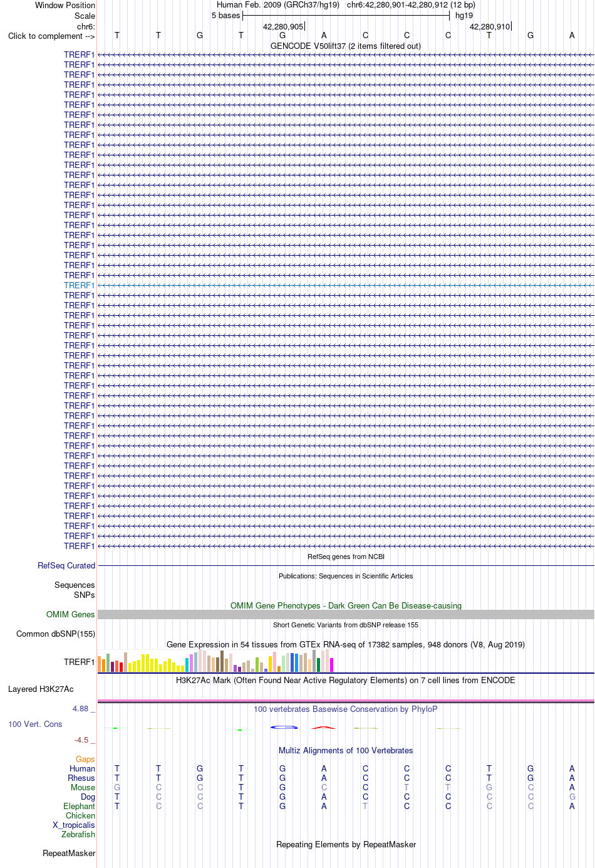Screen dimensions: 595x868
Task: Click the Human species row label
Action: coord(83,768)
